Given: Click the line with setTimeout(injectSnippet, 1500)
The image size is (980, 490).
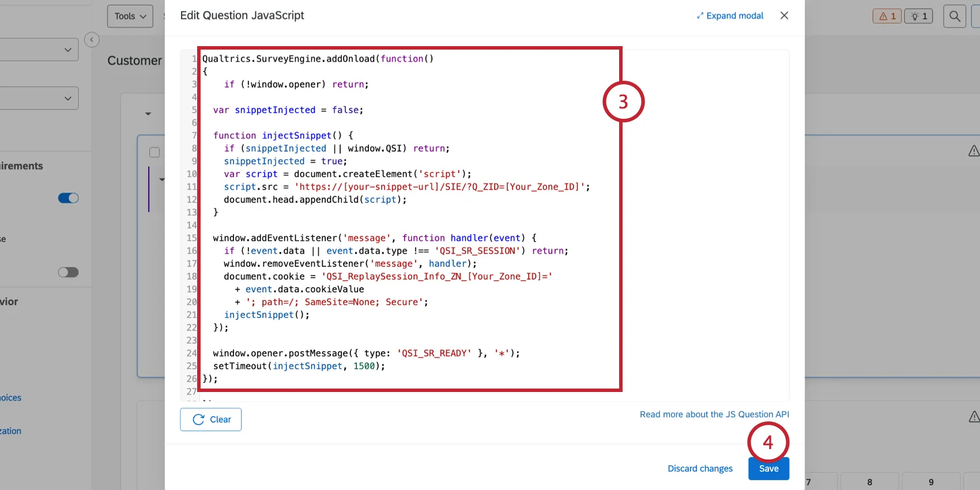Looking at the screenshot, I should pos(299,366).
